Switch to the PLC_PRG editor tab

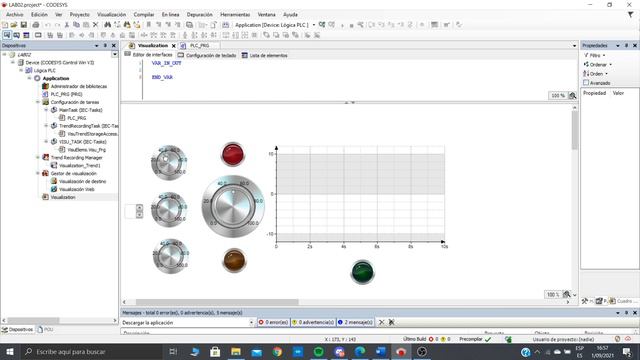tap(199, 46)
